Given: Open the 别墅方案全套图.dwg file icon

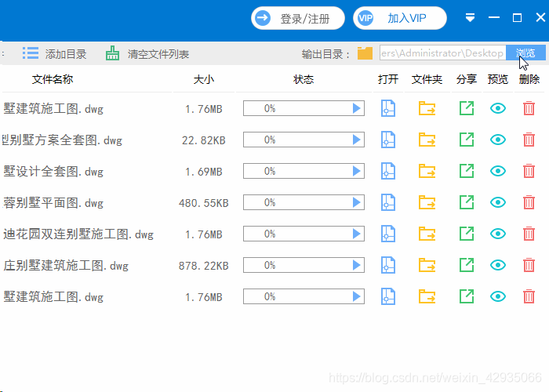Looking at the screenshot, I should pos(388,140).
